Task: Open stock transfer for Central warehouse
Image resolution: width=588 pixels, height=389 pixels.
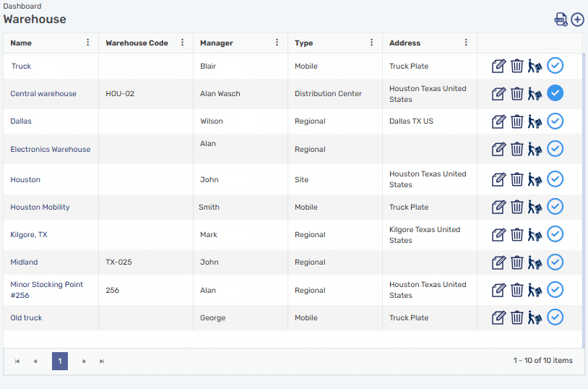Action: 535,94
